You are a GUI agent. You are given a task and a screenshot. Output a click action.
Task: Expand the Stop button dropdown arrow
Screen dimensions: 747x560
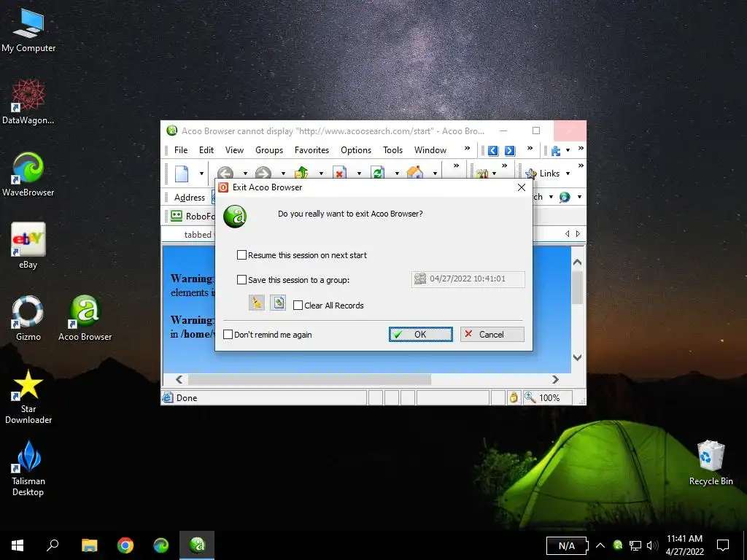[359, 174]
